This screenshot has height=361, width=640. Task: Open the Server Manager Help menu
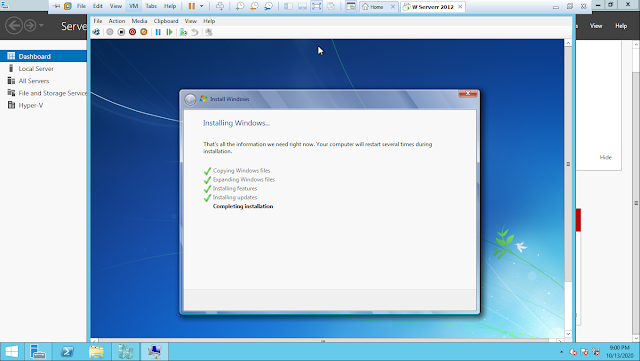point(621,26)
